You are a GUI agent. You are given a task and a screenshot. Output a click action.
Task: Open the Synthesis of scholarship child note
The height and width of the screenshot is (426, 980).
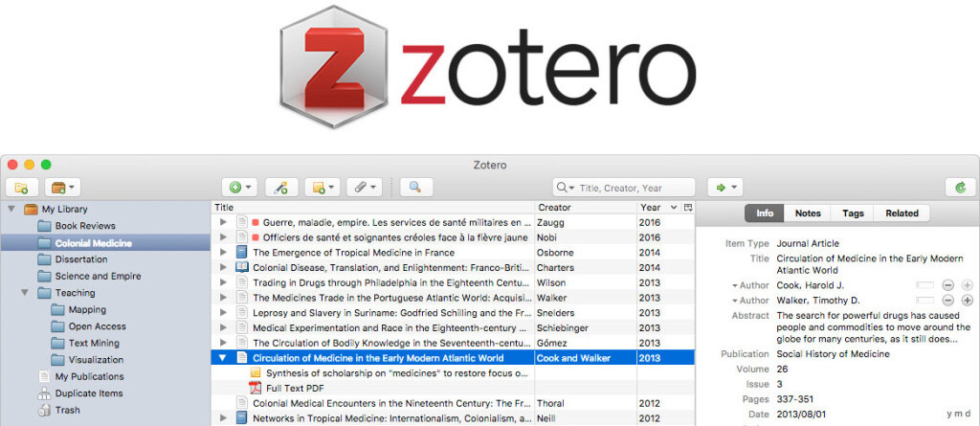coord(397,372)
